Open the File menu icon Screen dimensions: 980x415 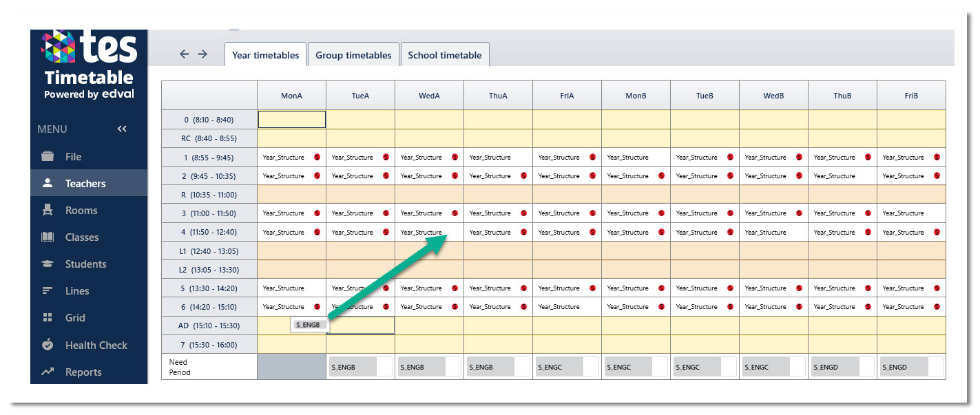(48, 156)
